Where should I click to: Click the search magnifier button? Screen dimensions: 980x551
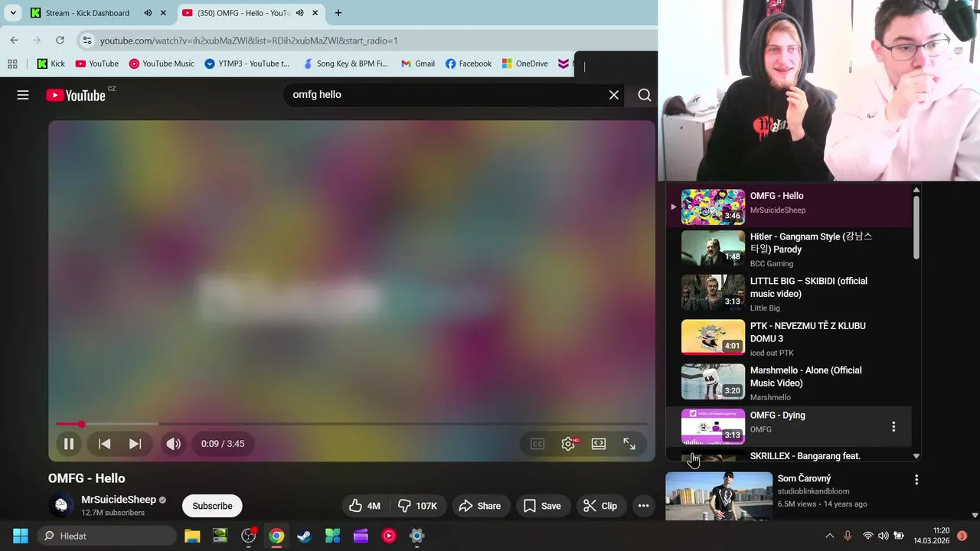point(645,95)
